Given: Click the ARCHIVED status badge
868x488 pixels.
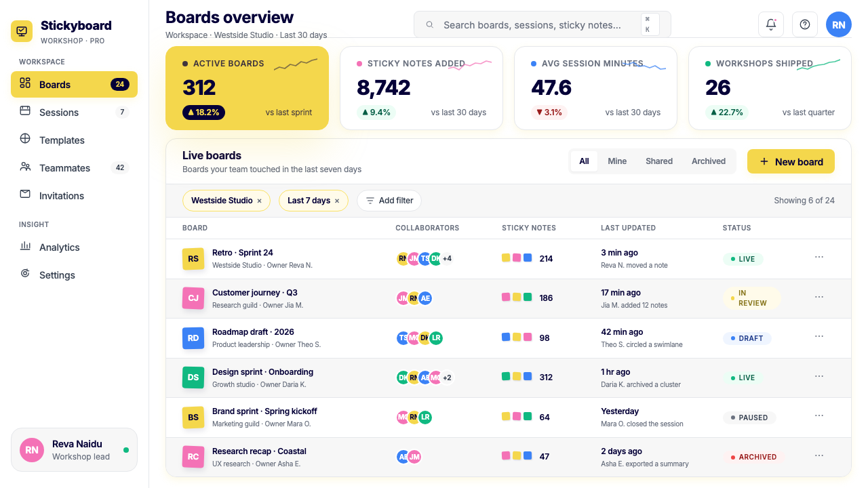Looking at the screenshot, I should point(753,457).
